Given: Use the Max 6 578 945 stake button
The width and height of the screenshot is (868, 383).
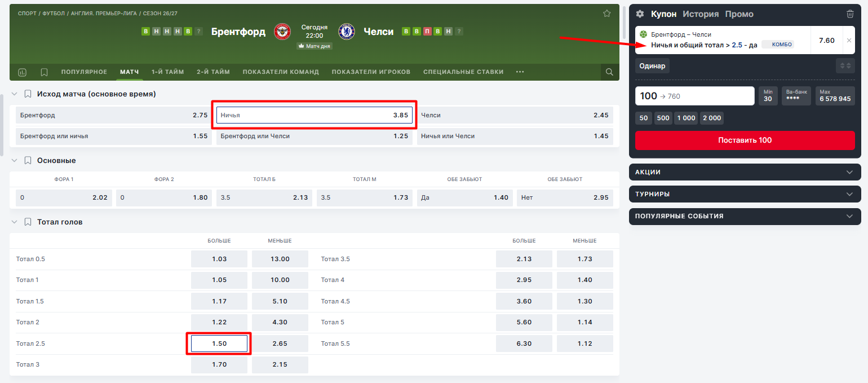Looking at the screenshot, I should tap(835, 96).
